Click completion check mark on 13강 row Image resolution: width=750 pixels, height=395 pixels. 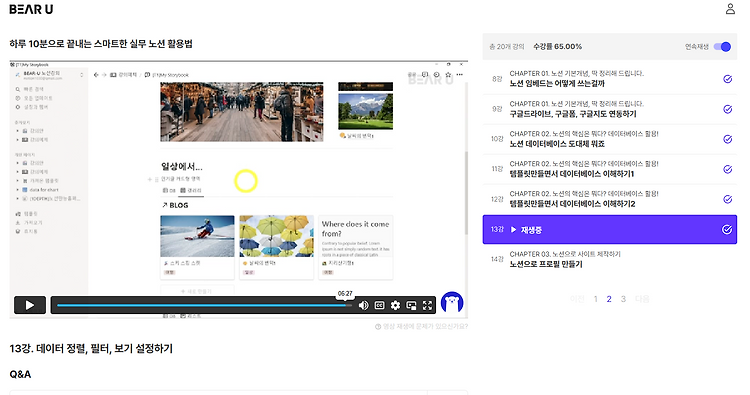point(727,230)
